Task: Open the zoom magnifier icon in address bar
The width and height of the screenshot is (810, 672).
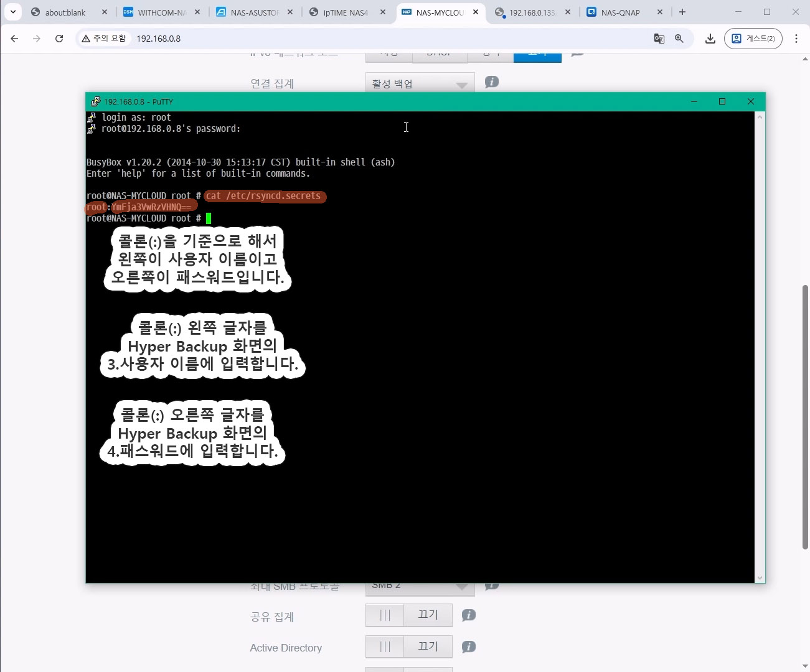Action: pos(679,39)
